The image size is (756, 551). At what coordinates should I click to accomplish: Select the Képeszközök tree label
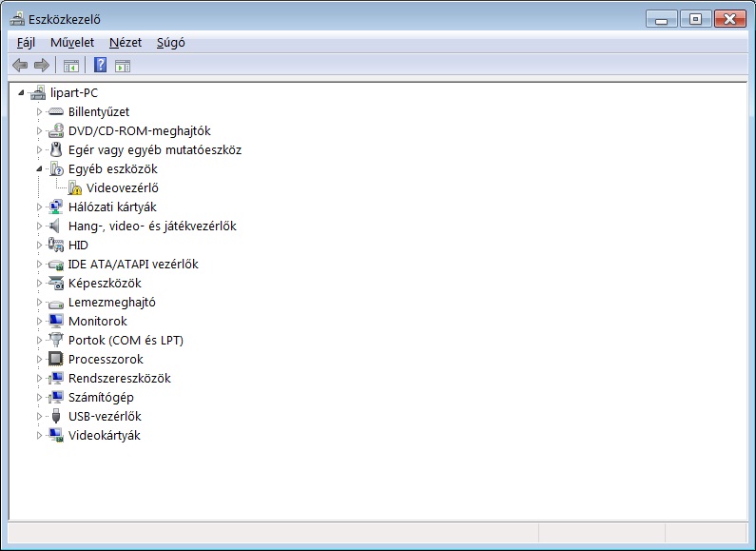coord(105,284)
